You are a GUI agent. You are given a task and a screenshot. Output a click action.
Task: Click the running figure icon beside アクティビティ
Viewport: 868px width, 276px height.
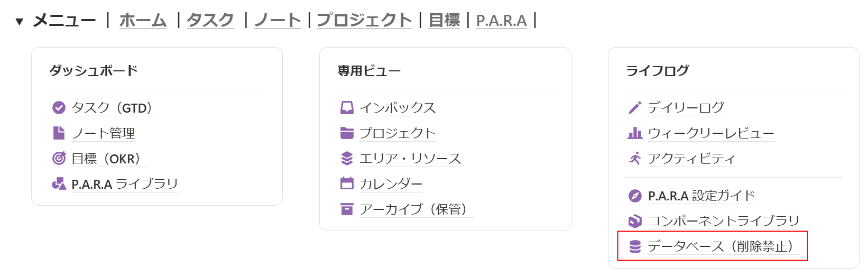click(x=635, y=158)
